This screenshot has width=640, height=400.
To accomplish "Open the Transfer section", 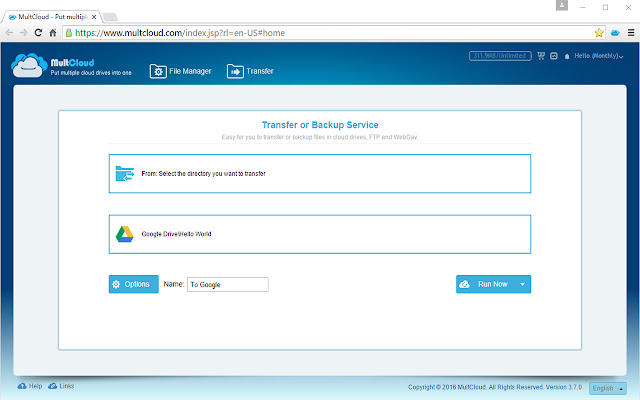I will 250,71.
